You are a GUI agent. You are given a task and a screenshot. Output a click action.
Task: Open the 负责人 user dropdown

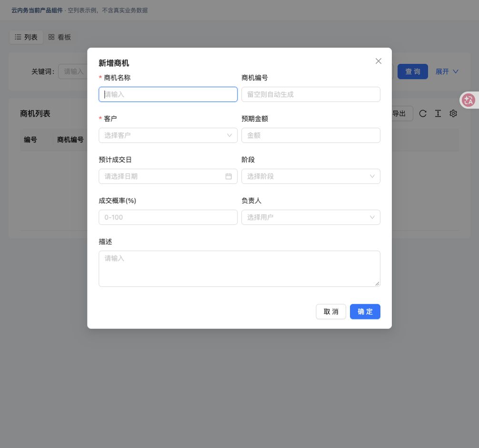tap(310, 217)
